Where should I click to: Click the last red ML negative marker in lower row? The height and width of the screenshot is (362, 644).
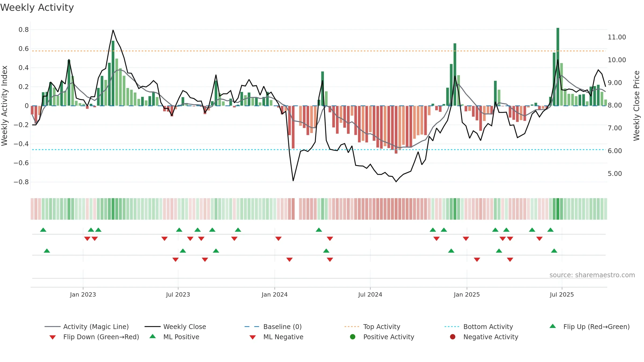(x=510, y=259)
